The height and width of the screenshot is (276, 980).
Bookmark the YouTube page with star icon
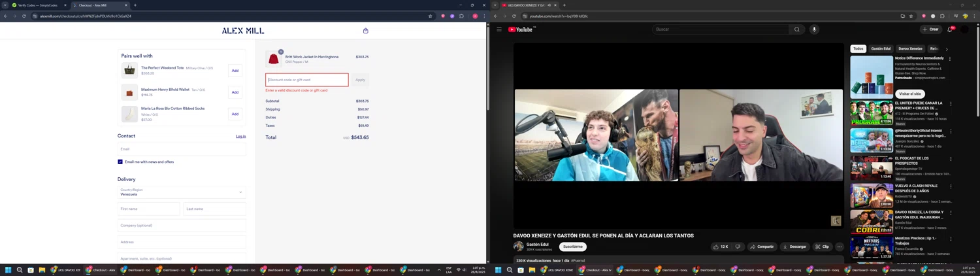[911, 16]
